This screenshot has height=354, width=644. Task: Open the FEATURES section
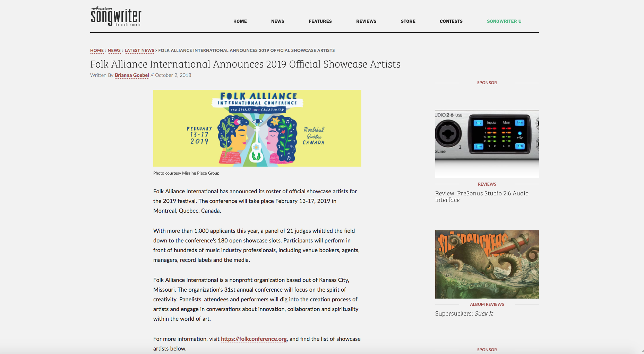click(x=320, y=21)
